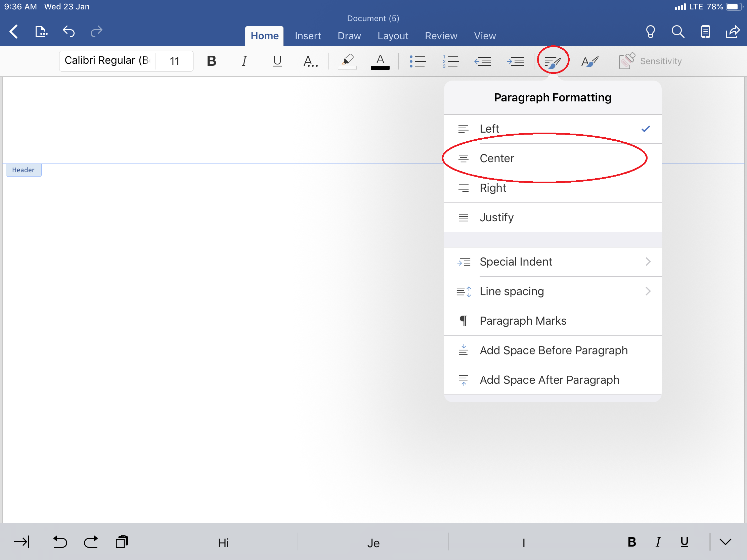
Task: Open the Calibri Regular font dropdown
Action: tap(107, 61)
